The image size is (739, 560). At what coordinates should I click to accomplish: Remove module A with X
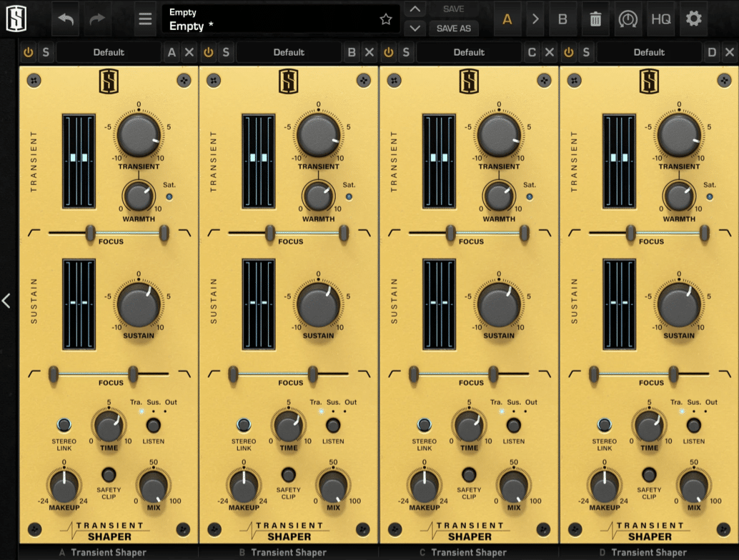pyautogui.click(x=189, y=52)
